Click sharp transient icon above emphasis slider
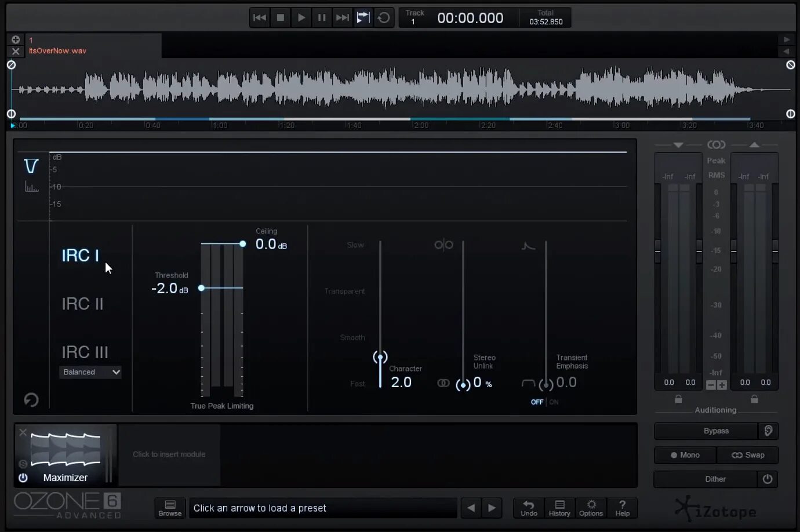The width and height of the screenshot is (800, 532). click(x=528, y=246)
